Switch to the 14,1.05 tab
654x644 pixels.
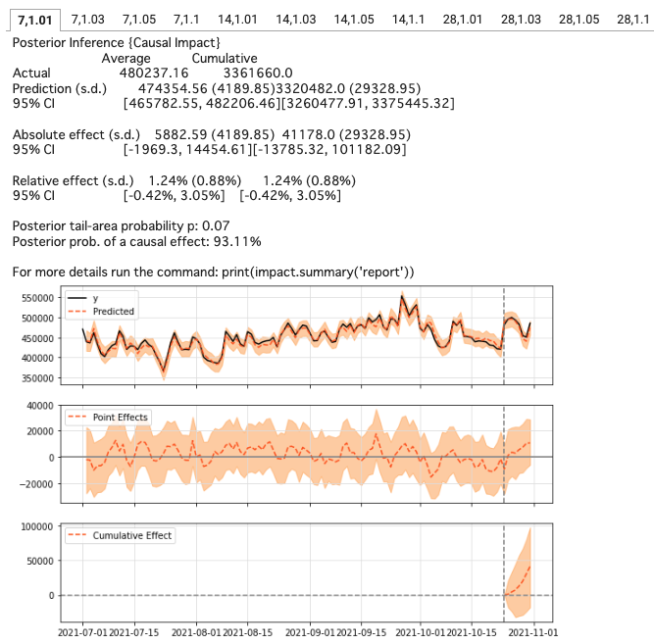tap(354, 20)
